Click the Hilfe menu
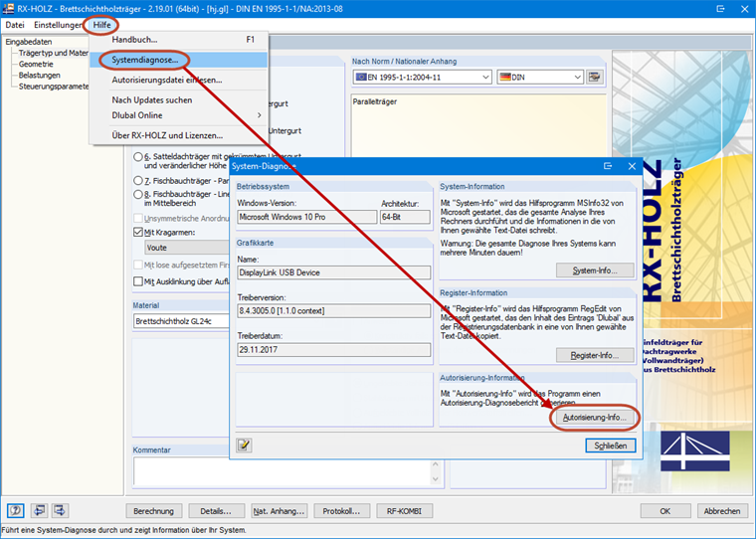 [x=101, y=25]
